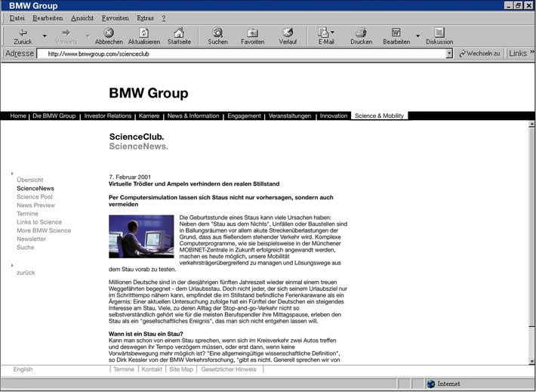Open the Diskussion toolbar icon
Viewport: 536px width, 392px height.
(439, 32)
